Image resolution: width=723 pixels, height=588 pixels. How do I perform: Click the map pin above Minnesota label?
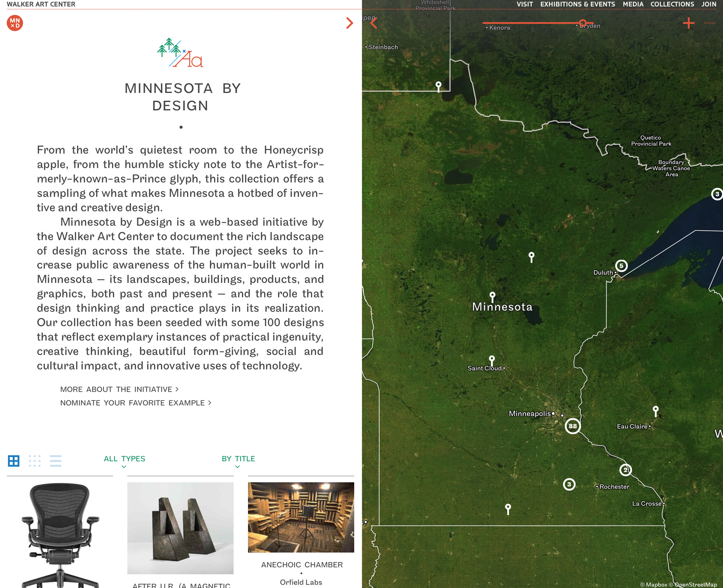click(492, 297)
